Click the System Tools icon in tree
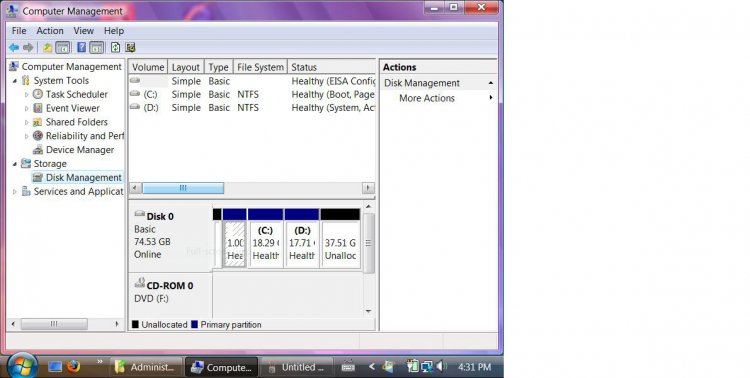The width and height of the screenshot is (750, 378). (x=26, y=80)
